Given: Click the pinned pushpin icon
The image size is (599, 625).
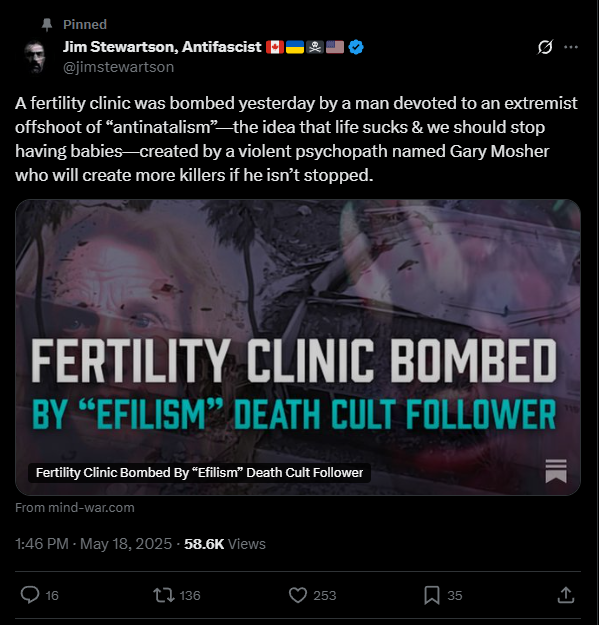Looking at the screenshot, I should click(x=47, y=25).
